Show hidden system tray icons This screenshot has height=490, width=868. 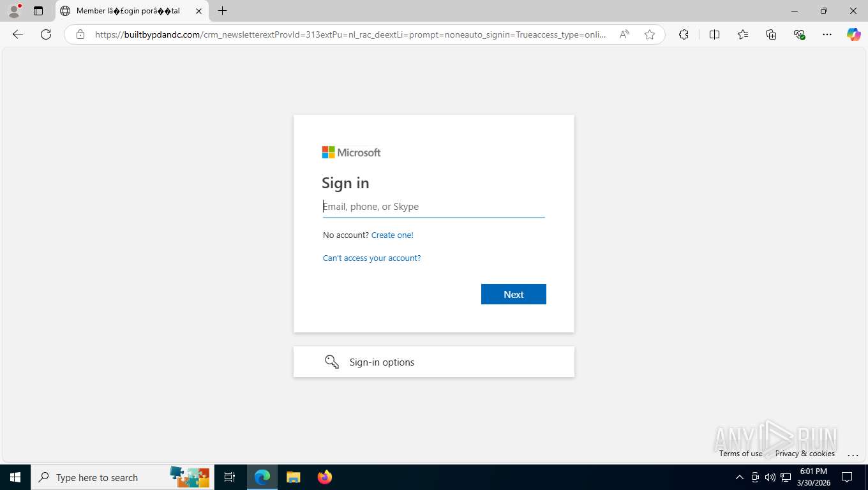(x=740, y=477)
